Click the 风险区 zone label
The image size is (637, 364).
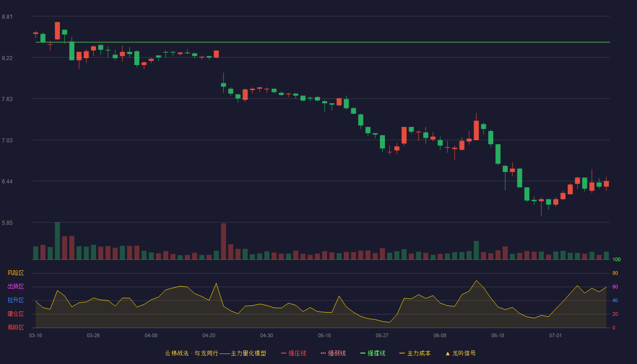15,273
